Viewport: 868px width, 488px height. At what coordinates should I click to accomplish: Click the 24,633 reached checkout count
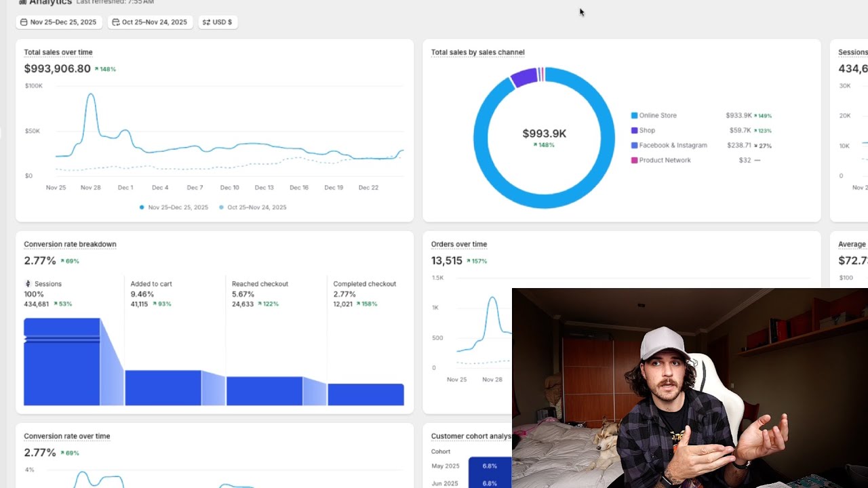point(243,304)
